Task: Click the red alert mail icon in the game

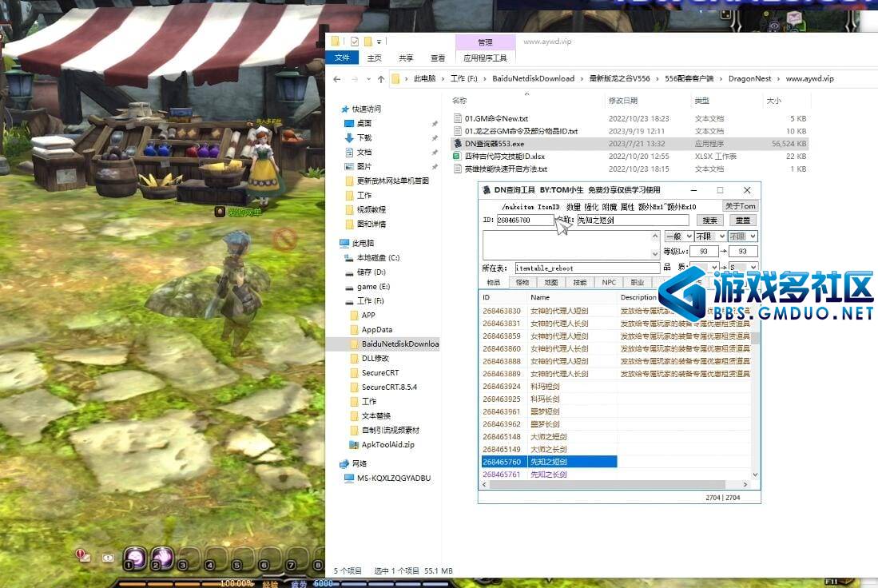Action: click(82, 555)
